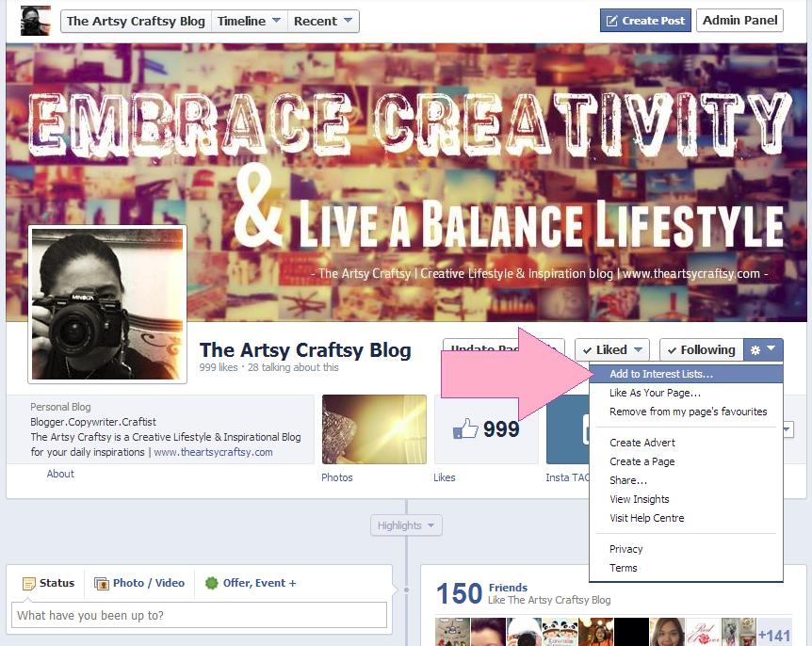Focus the What have you been up to field
The image size is (812, 646).
click(x=200, y=615)
